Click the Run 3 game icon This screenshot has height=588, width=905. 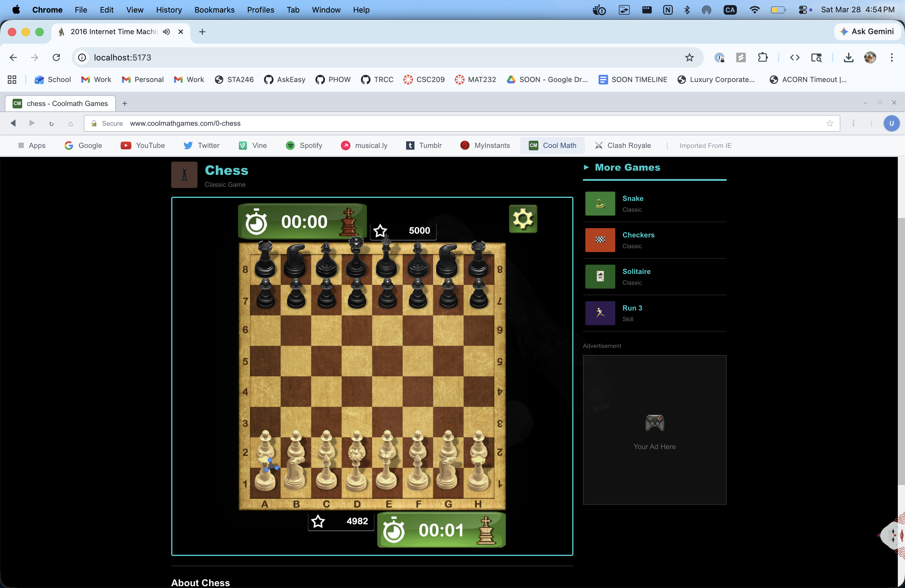point(600,313)
